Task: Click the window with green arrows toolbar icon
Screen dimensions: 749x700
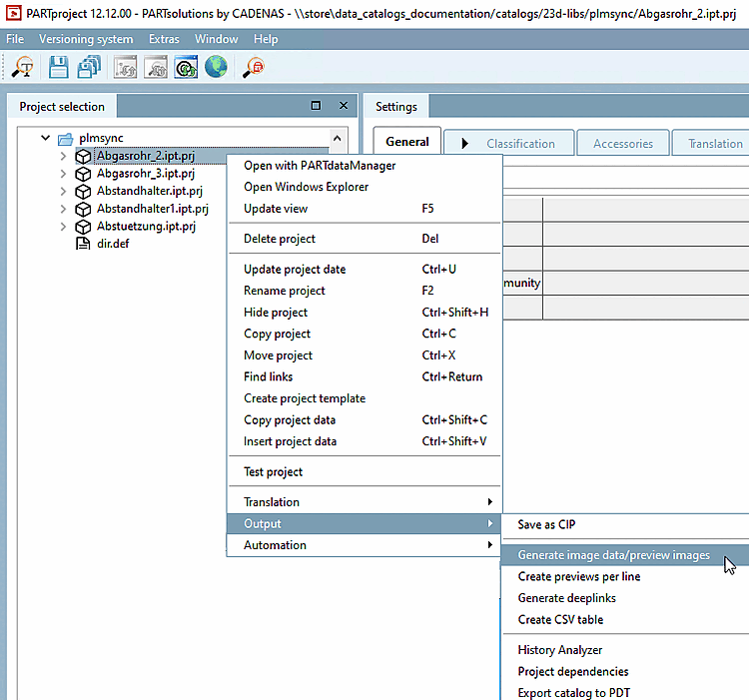Action: pyautogui.click(x=186, y=67)
